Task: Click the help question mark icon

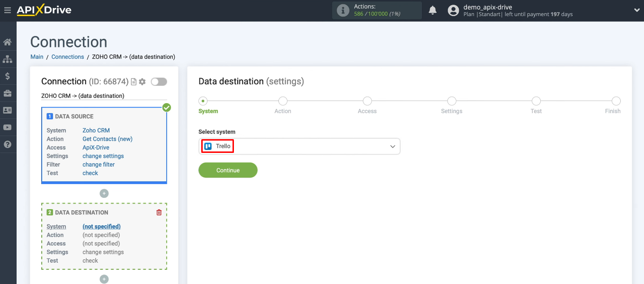Action: [8, 144]
